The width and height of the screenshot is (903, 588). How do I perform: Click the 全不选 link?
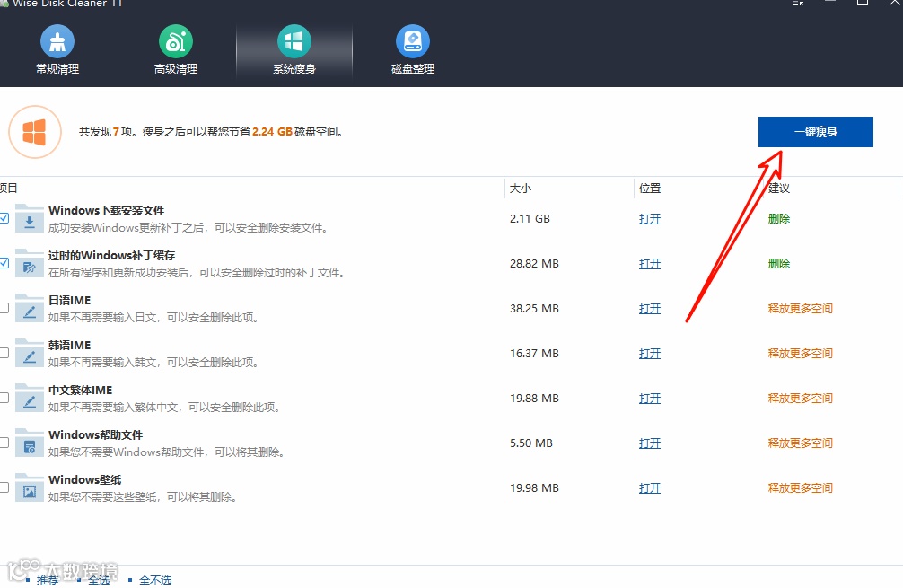pos(155,580)
